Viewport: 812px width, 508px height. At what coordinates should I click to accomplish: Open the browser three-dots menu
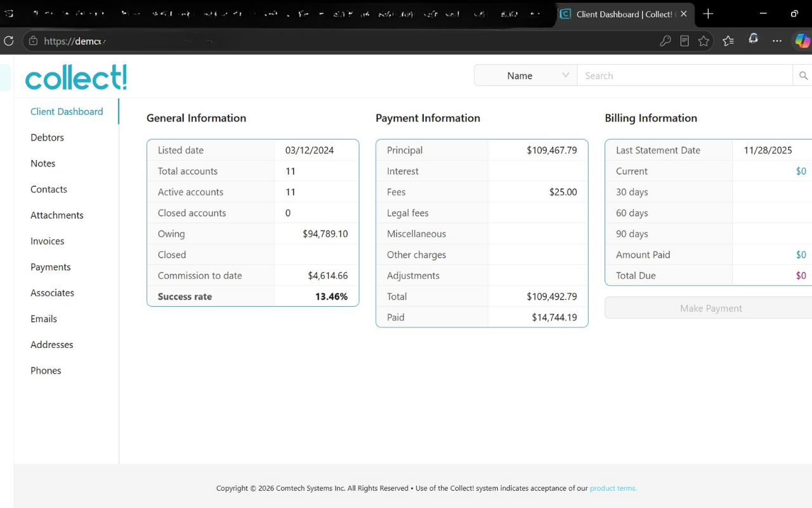pos(777,41)
